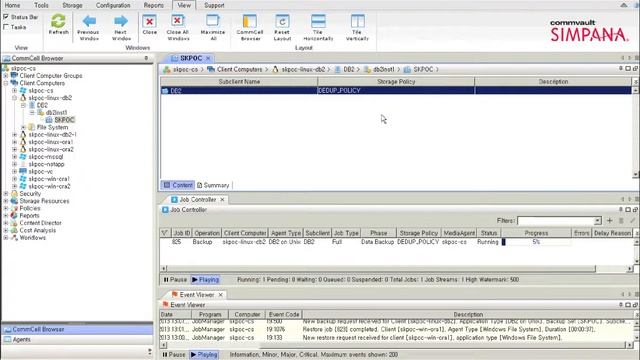Image resolution: width=640 pixels, height=360 pixels.
Task: Open the Reports ribbon tab
Action: [153, 5]
